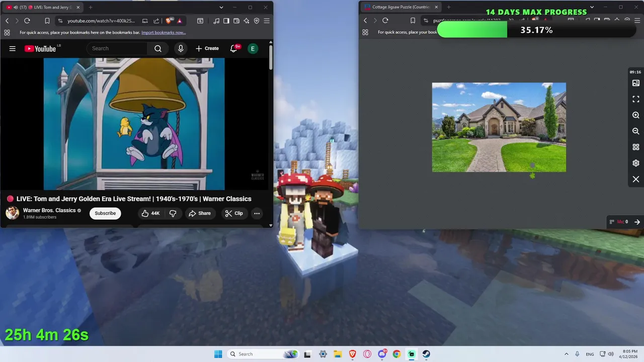Viewport: 644px width, 362px height.
Task: Click the Tom and Jerry video player
Action: coord(134,124)
